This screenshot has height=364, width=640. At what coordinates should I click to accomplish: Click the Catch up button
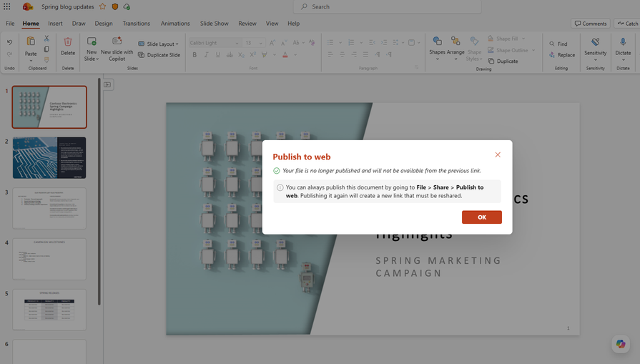pyautogui.click(x=627, y=24)
